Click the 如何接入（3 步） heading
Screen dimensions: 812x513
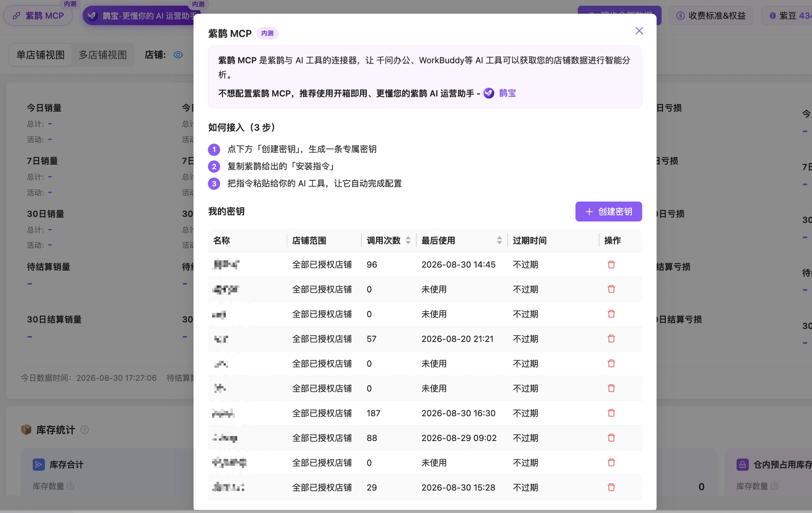[x=242, y=127]
